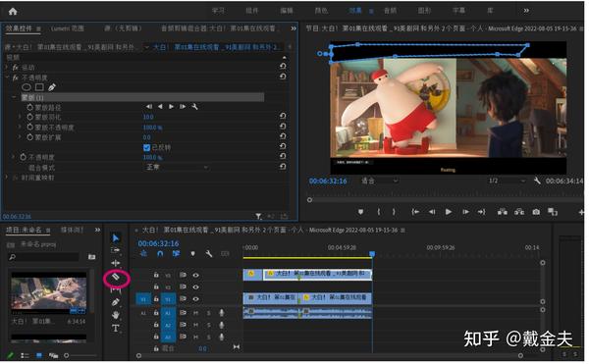The height and width of the screenshot is (364, 589).
Task: Select the Pen tool in the tools panel
Action: tap(116, 302)
